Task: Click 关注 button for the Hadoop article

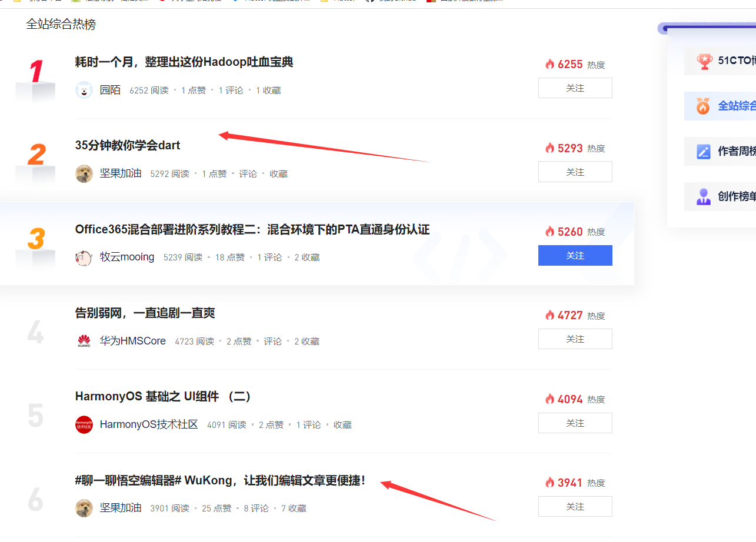Action: coord(575,88)
